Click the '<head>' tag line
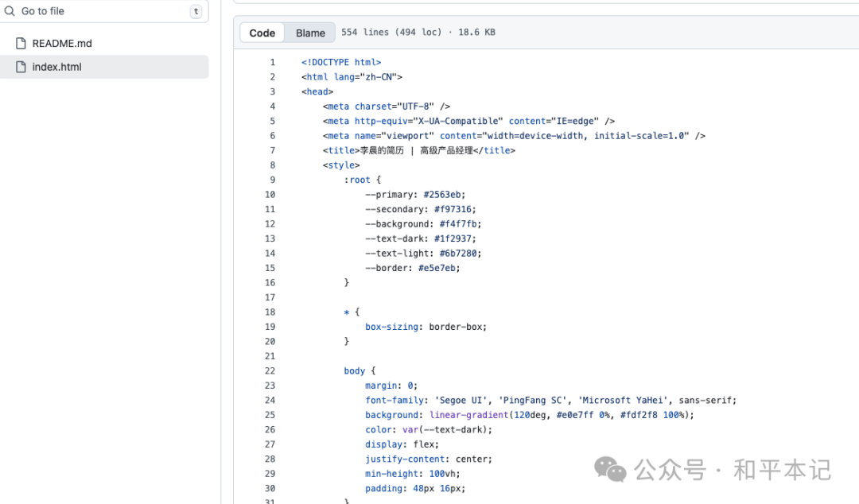This screenshot has height=504, width=859. (317, 91)
